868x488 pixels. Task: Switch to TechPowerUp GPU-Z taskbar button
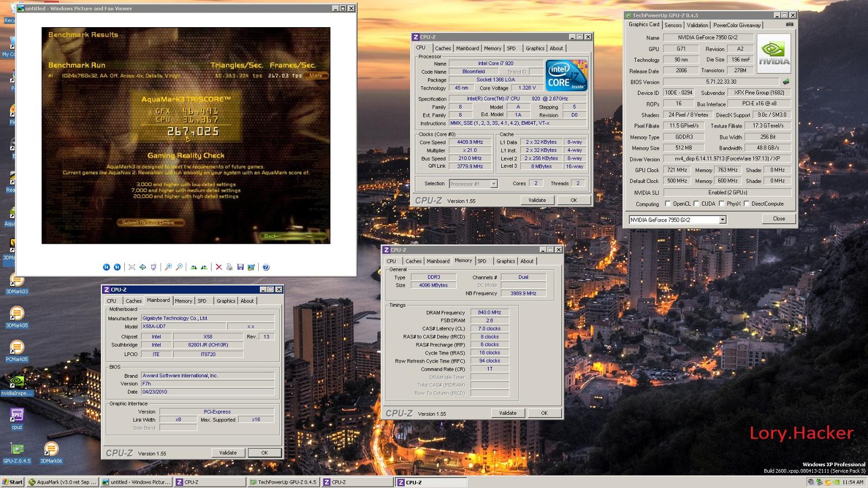coord(283,482)
